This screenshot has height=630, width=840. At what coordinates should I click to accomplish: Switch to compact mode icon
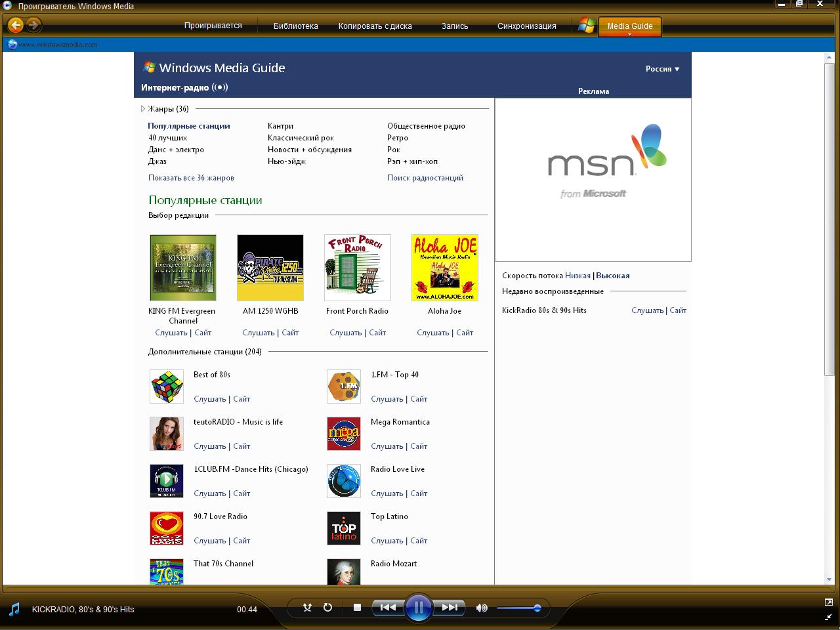coord(828,617)
